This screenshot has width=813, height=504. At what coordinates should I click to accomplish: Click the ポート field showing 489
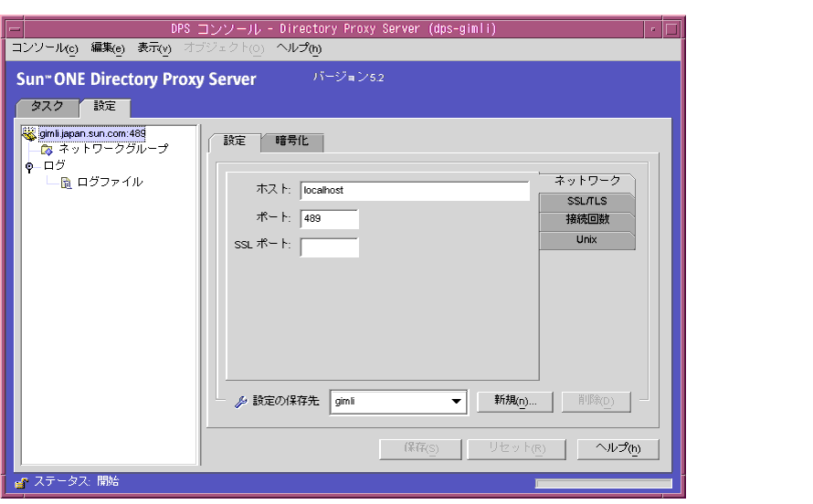point(329,219)
